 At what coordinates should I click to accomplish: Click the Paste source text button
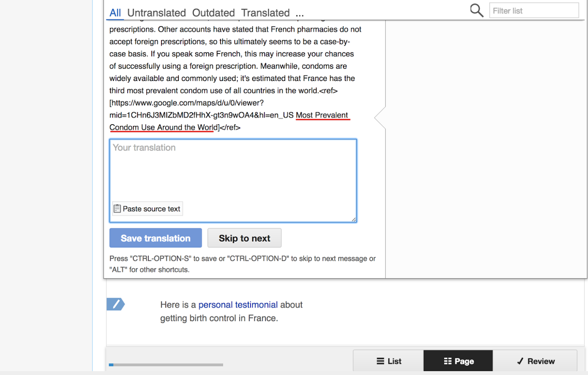147,209
